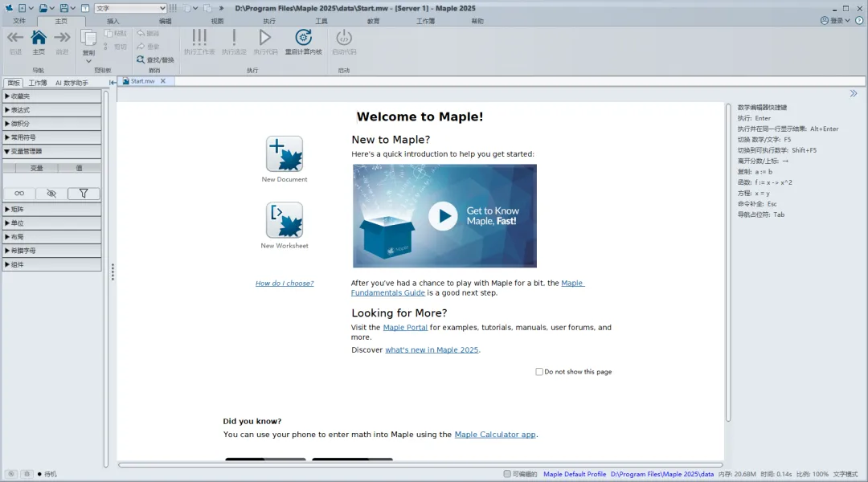Switch to the 视图 ribbon tab
This screenshot has width=868, height=482.
pos(217,21)
